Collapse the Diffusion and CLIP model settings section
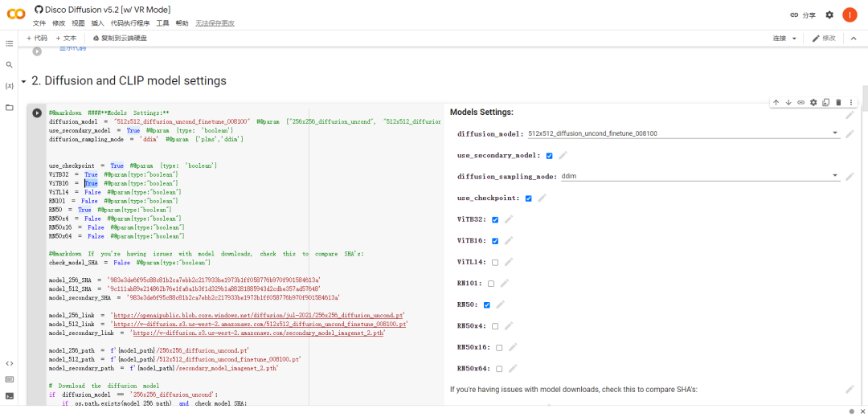The width and height of the screenshot is (868, 417). click(24, 81)
